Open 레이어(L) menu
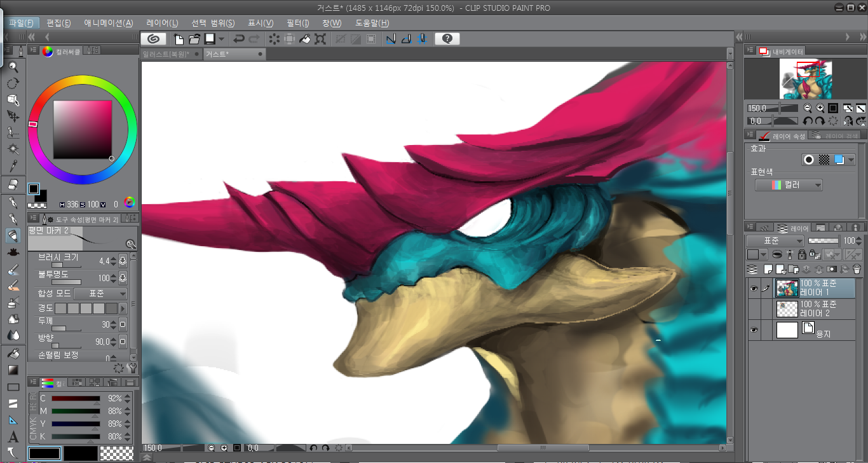The image size is (868, 463). (x=163, y=23)
